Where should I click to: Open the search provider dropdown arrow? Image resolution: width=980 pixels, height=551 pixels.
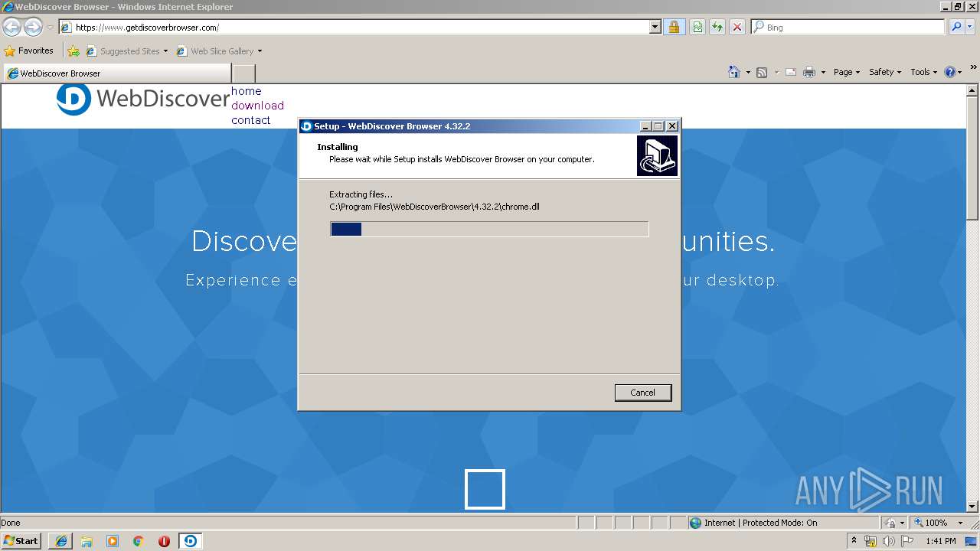[972, 28]
